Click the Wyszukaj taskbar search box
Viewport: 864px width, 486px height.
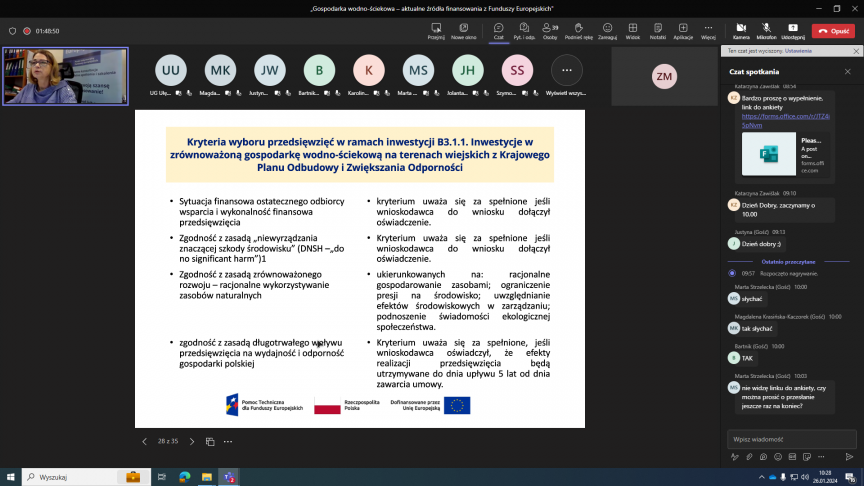86,477
